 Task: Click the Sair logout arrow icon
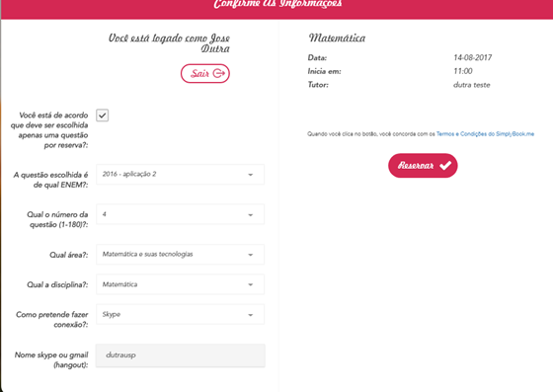218,73
